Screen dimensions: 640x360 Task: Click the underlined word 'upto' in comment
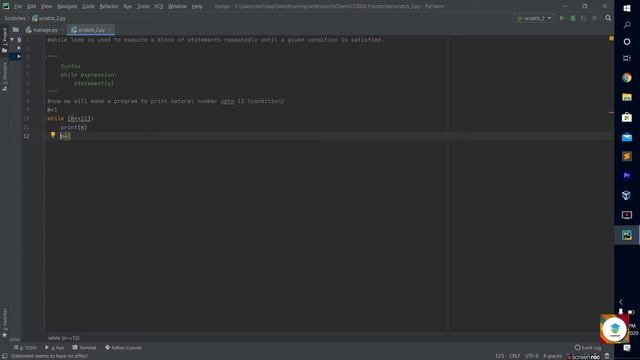click(x=227, y=101)
